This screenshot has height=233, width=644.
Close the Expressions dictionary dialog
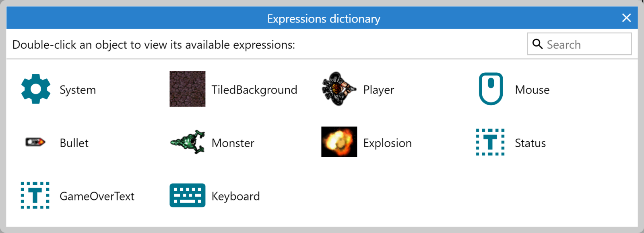tap(627, 18)
